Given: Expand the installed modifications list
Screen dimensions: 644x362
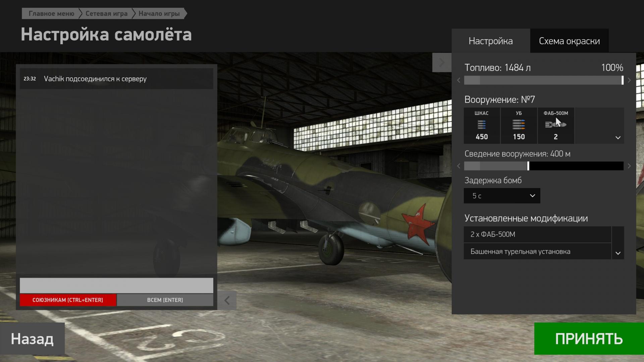Looking at the screenshot, I should 618,253.
